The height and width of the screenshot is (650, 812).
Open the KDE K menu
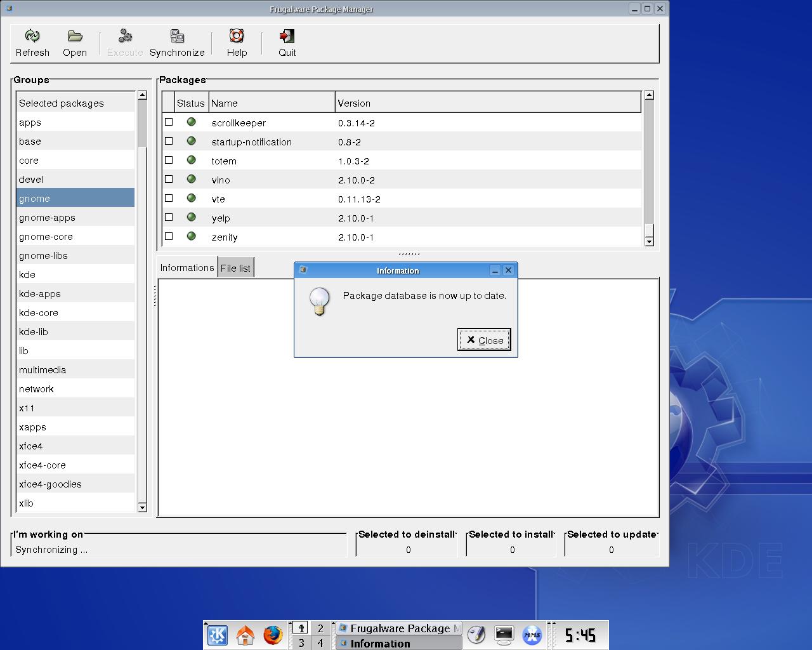218,635
